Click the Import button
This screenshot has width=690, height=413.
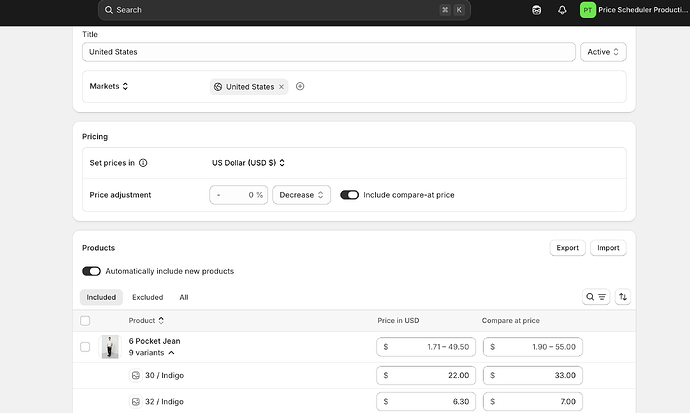click(x=608, y=248)
